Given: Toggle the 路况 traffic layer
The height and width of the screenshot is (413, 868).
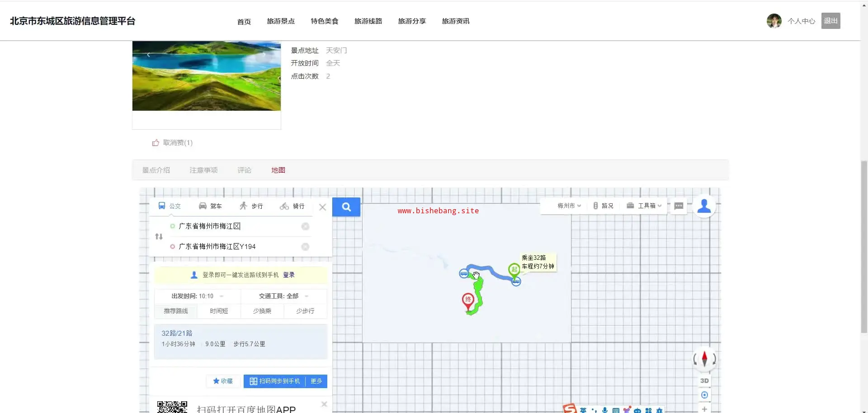Looking at the screenshot, I should [603, 206].
